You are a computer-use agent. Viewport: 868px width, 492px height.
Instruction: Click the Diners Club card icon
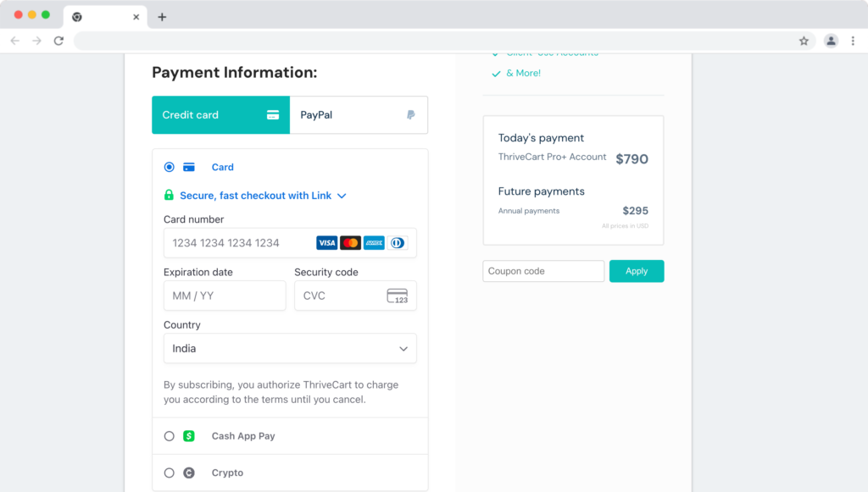(x=398, y=242)
